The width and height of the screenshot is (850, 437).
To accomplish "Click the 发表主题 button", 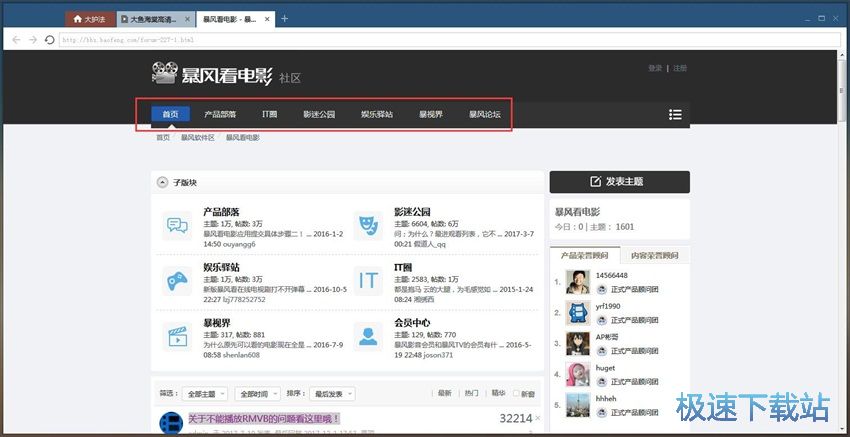I will 620,182.
